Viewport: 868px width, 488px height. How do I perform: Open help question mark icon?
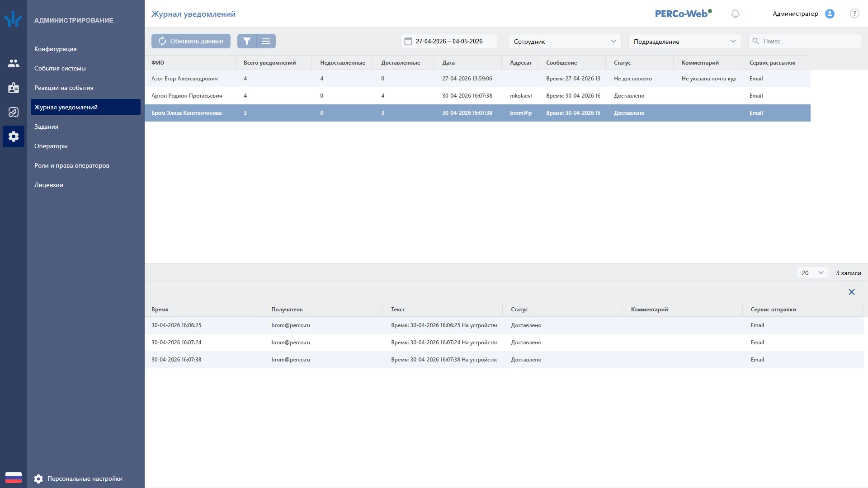click(x=854, y=14)
